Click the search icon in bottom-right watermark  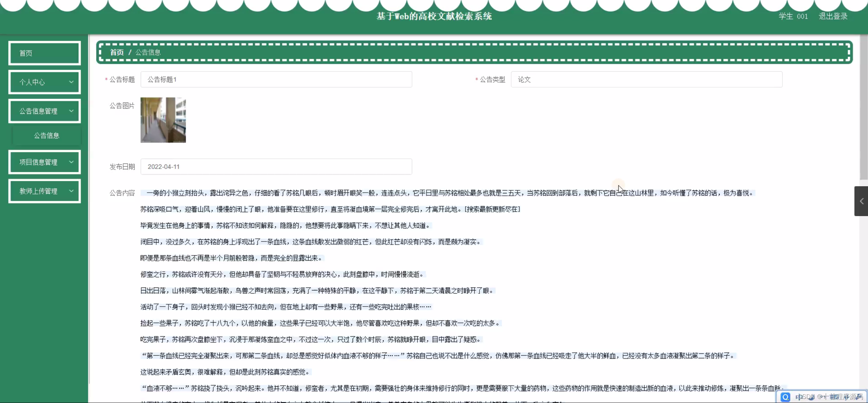785,397
